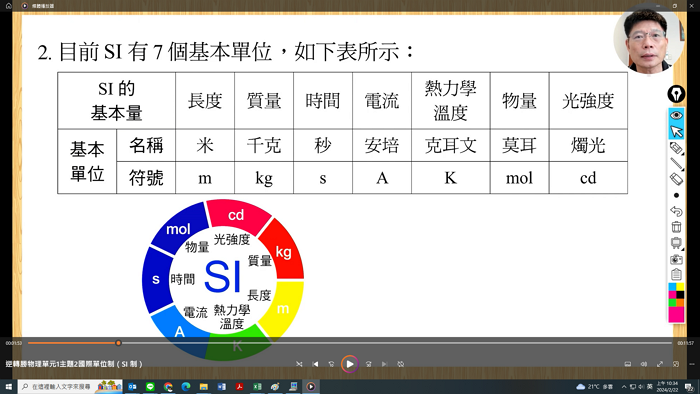Image resolution: width=700 pixels, height=394 pixels.
Task: Take a snapshot with the camera tool
Action: pyautogui.click(x=676, y=259)
